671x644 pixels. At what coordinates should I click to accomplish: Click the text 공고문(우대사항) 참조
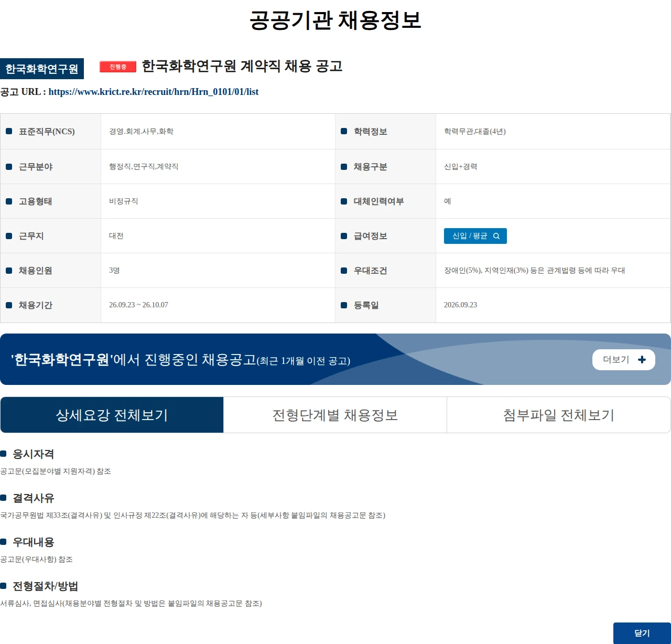click(x=36, y=560)
